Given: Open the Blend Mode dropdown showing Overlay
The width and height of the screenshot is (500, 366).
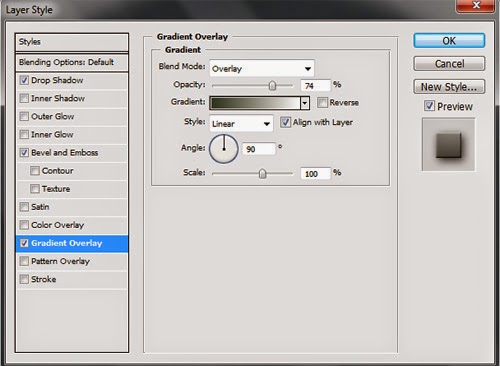Looking at the screenshot, I should [x=262, y=69].
